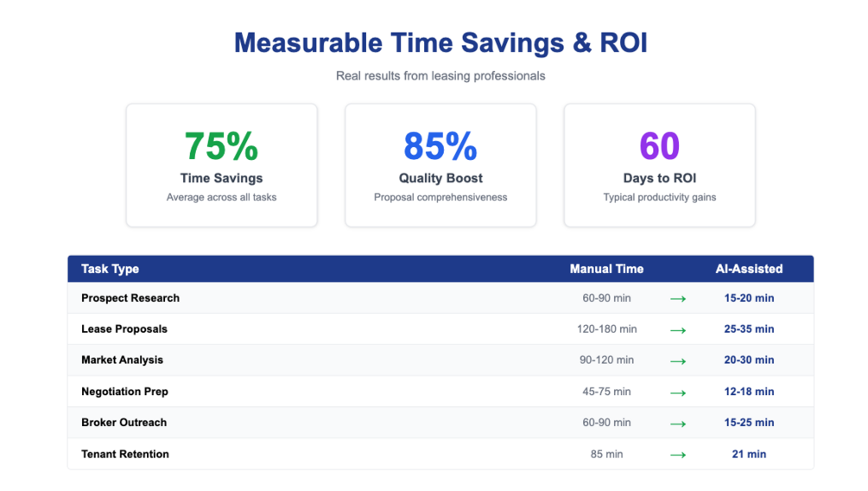Click the subtitle about leasing professionals
Viewport: 868px width, 491px height.
coord(440,76)
